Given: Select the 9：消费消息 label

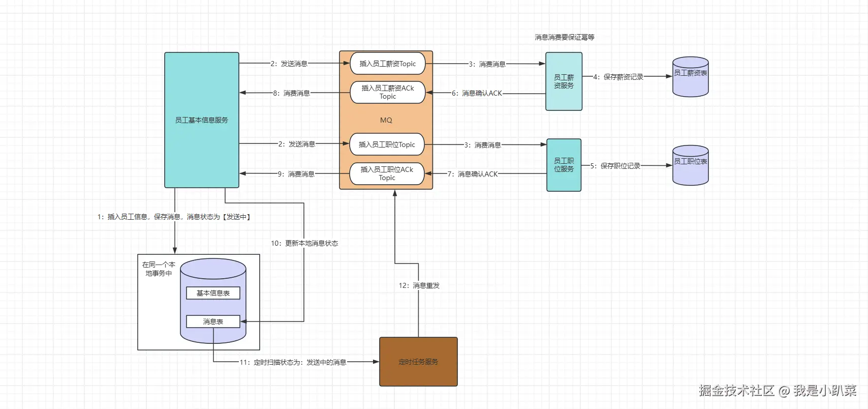Looking at the screenshot, I should [x=296, y=174].
